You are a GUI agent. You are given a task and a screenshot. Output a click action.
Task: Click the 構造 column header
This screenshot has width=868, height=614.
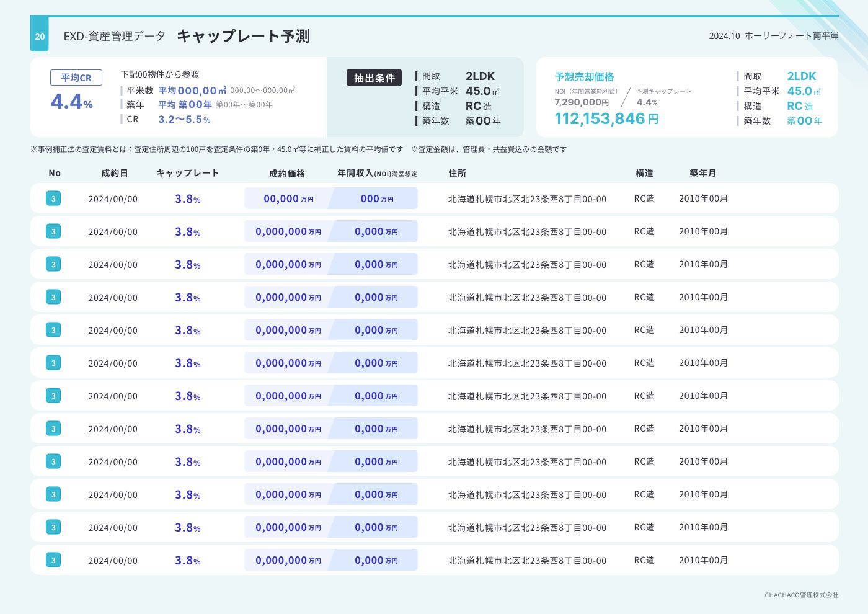644,173
